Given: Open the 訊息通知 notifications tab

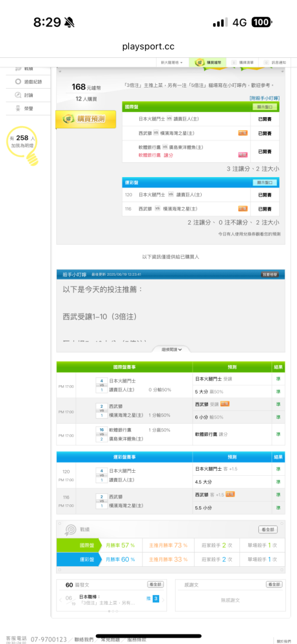Looking at the screenshot, I should point(275,62).
